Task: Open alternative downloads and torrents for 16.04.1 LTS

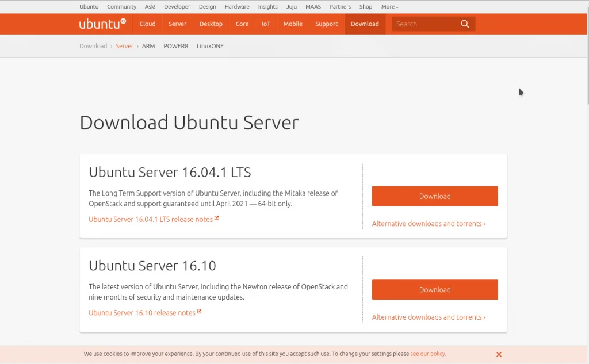Action: 429,224
